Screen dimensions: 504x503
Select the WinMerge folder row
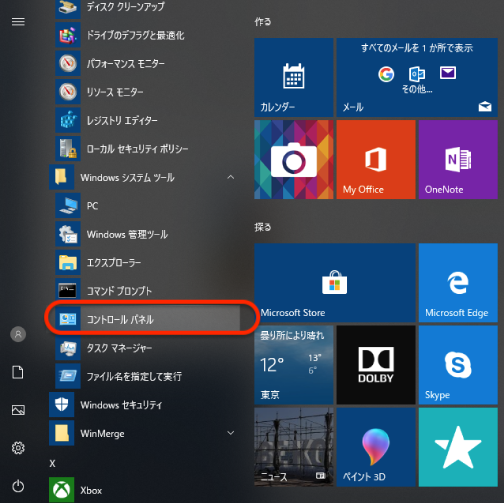tap(144, 433)
